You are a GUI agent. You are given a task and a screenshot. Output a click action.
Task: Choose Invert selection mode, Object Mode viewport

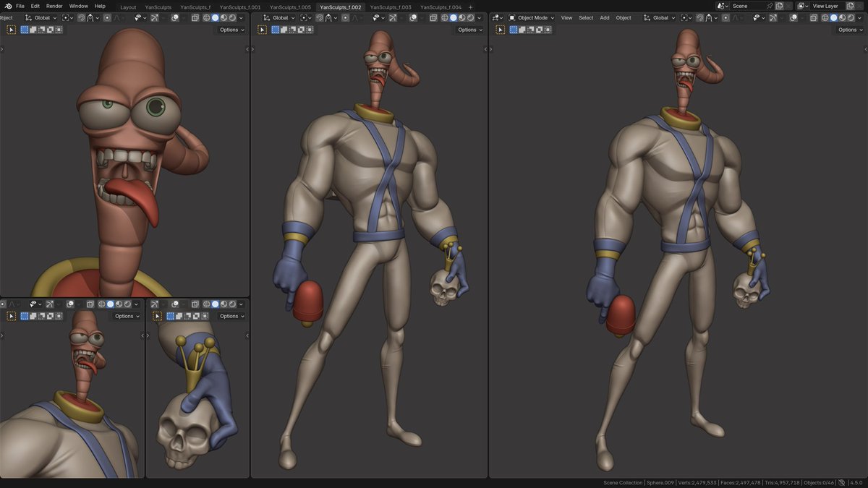point(539,30)
